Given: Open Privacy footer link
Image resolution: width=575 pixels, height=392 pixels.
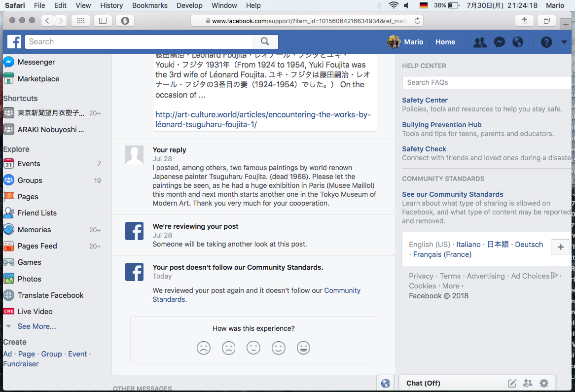Looking at the screenshot, I should click(x=421, y=276).
